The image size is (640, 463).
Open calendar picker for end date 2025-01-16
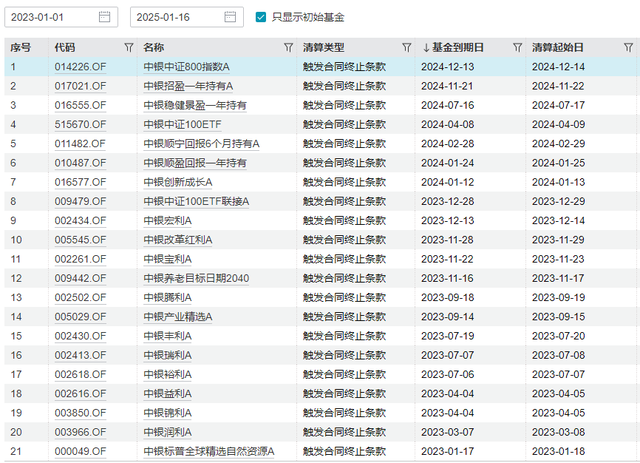[230, 17]
